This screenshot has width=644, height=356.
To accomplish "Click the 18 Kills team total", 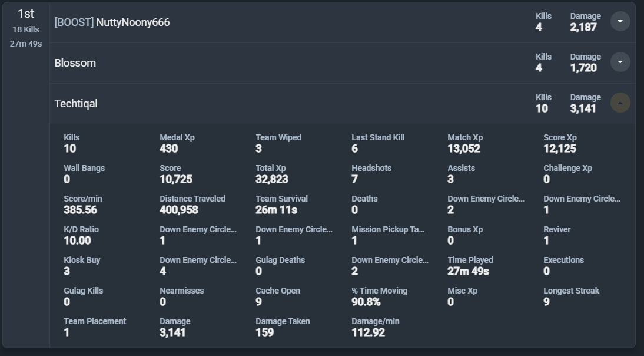I will pos(26,29).
